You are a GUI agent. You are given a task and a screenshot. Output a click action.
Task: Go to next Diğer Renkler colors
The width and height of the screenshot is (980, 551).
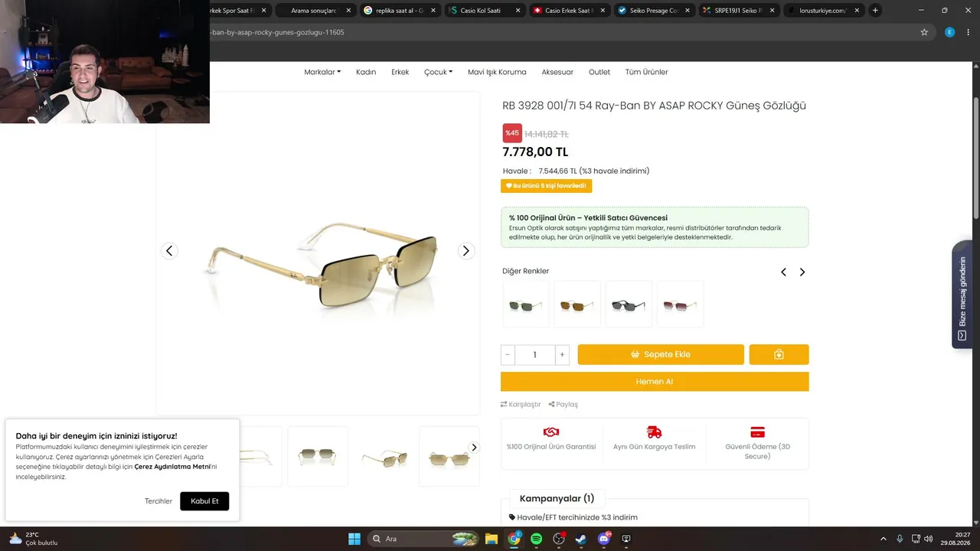point(802,272)
